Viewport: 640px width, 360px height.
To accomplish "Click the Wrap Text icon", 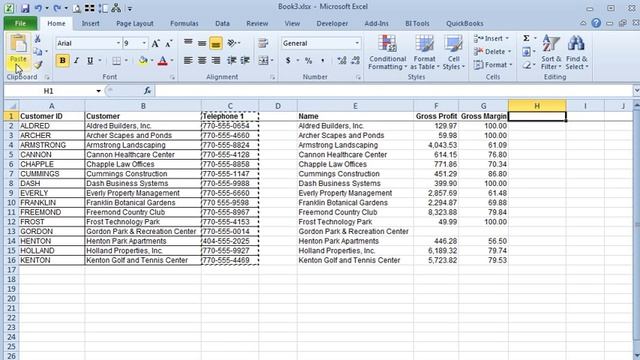I will click(x=263, y=43).
